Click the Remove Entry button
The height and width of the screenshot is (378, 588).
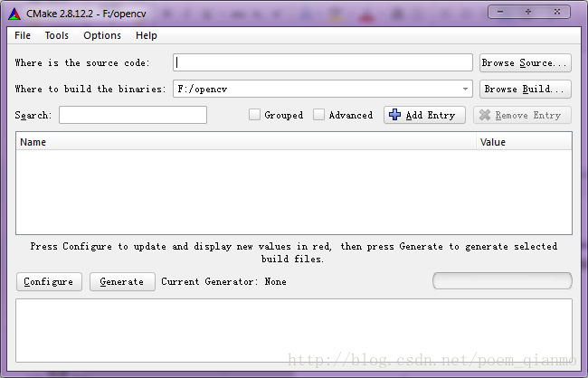click(522, 115)
